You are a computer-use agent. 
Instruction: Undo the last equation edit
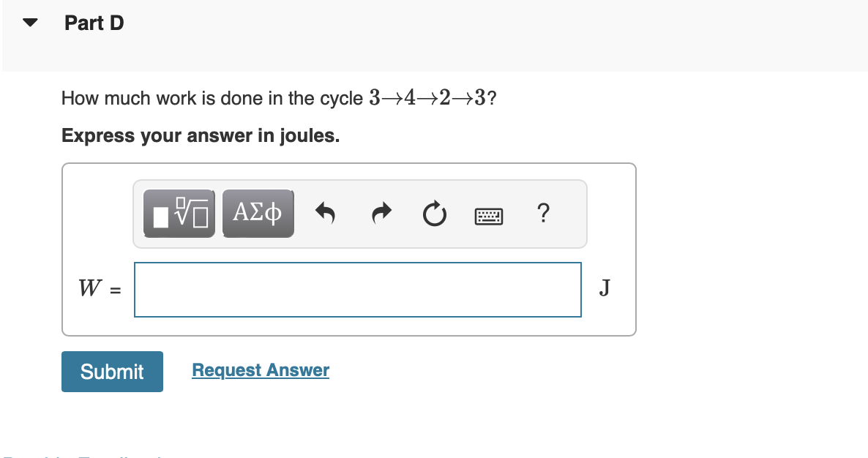click(x=326, y=213)
